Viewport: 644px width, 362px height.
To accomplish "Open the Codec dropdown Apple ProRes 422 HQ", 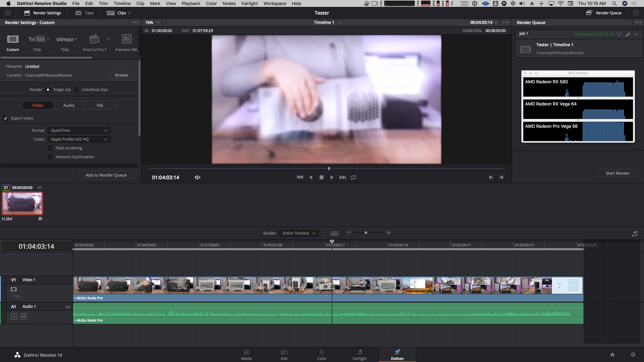I will pyautogui.click(x=79, y=139).
